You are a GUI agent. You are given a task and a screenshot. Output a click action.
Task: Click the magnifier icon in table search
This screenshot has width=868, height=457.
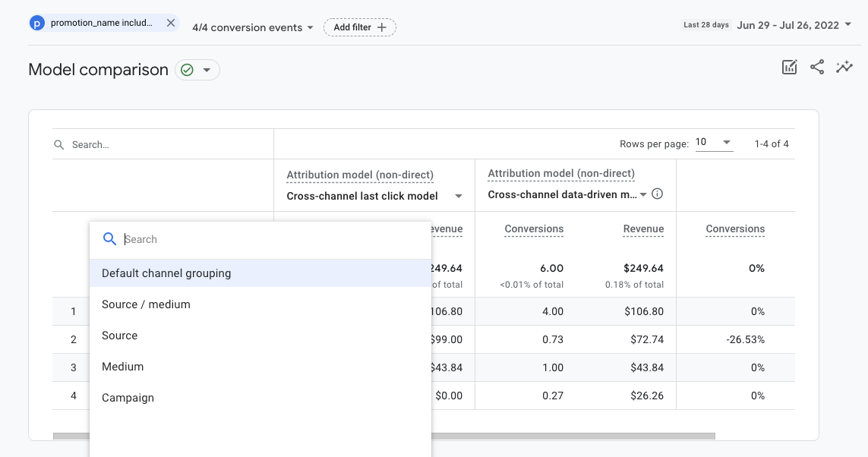coord(59,144)
